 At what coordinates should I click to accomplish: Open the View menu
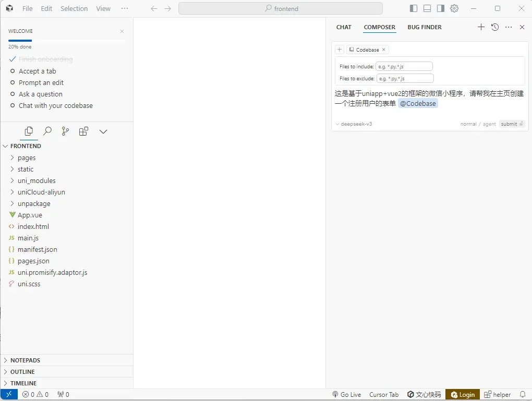click(103, 8)
